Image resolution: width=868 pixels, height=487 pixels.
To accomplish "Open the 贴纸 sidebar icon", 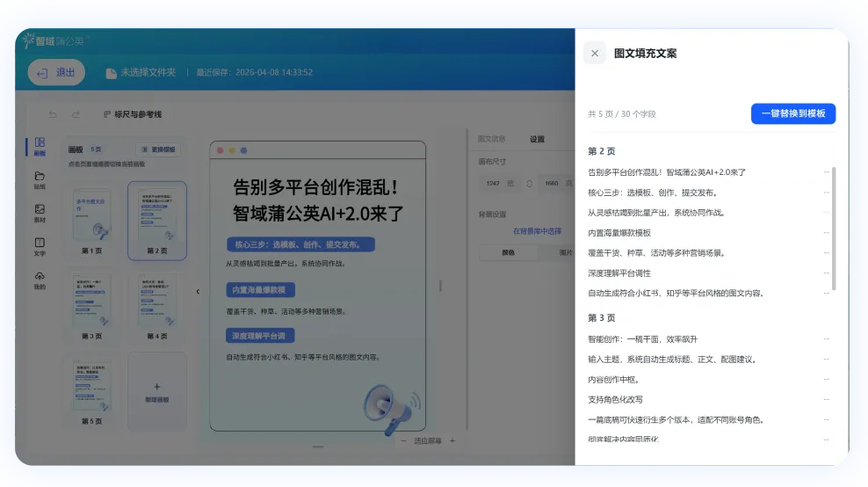I will [x=40, y=180].
